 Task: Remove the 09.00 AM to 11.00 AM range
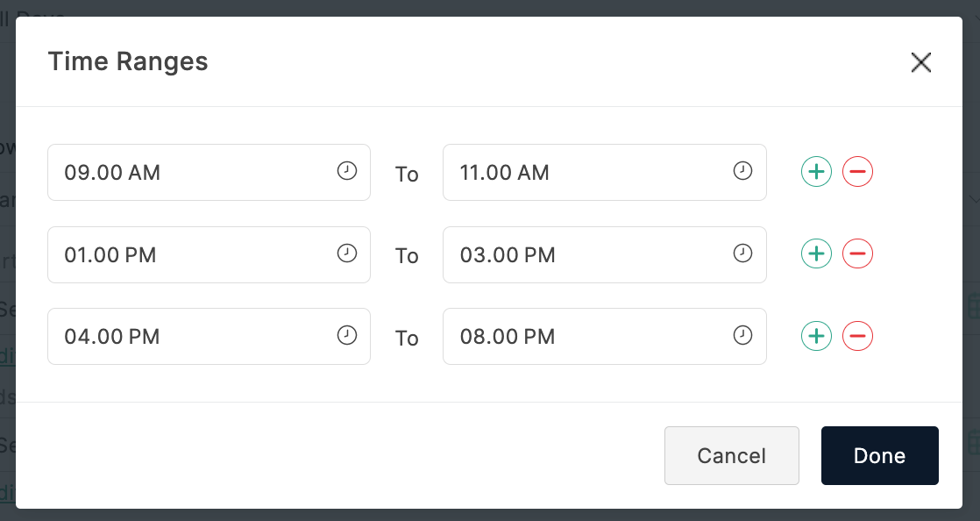click(857, 172)
